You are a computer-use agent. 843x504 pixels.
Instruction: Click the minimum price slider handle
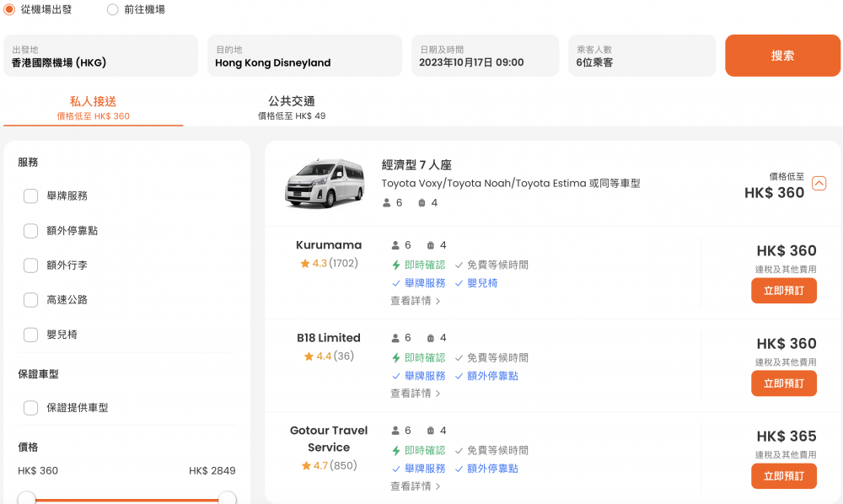tap(27, 498)
